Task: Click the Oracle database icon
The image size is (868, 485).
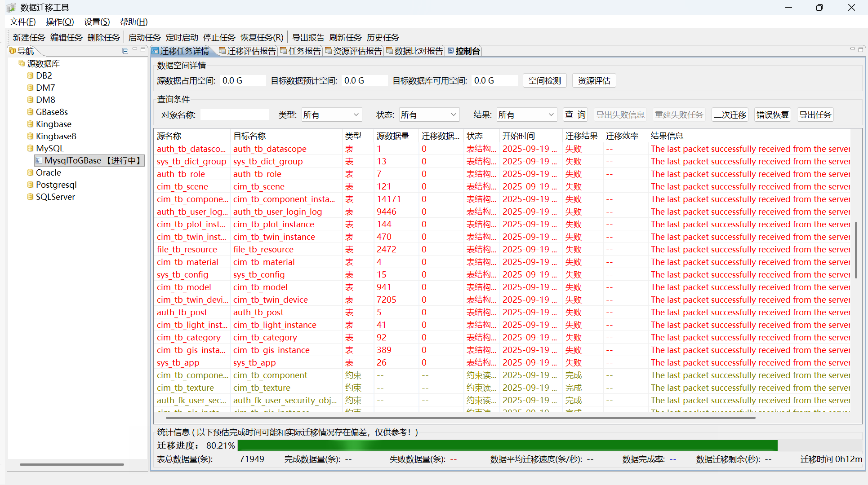Action: (x=30, y=172)
